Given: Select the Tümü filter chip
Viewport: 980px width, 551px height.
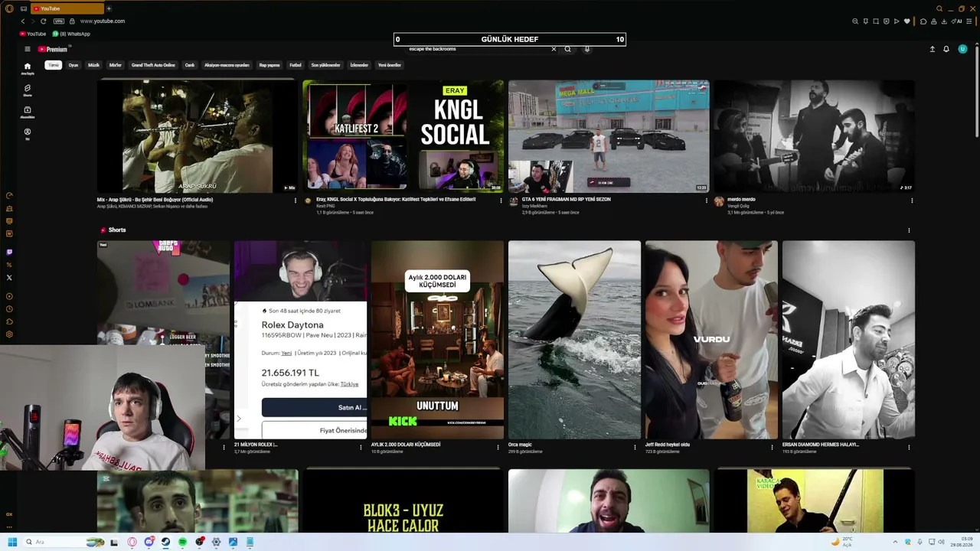Looking at the screenshot, I should [x=53, y=65].
